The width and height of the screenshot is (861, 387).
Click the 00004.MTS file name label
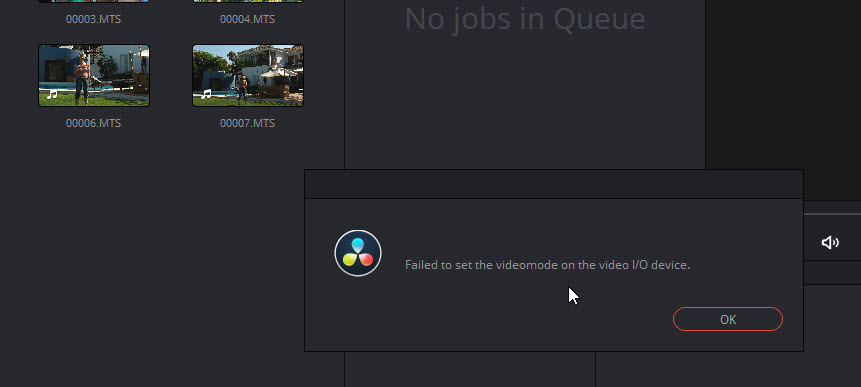click(248, 19)
